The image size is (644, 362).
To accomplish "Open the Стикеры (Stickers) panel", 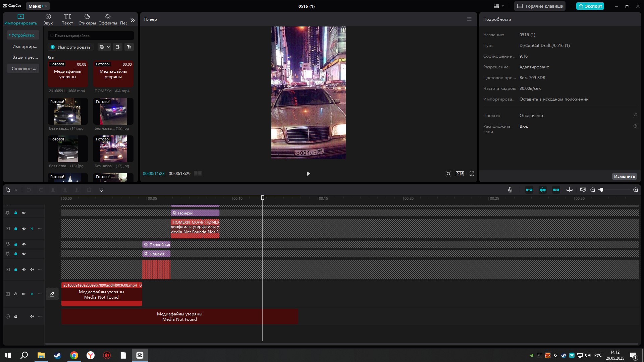I will point(87,19).
